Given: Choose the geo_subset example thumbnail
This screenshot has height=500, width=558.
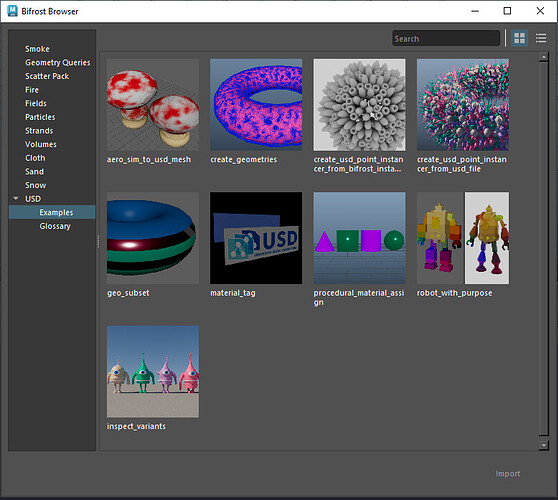Looking at the screenshot, I should (x=153, y=238).
